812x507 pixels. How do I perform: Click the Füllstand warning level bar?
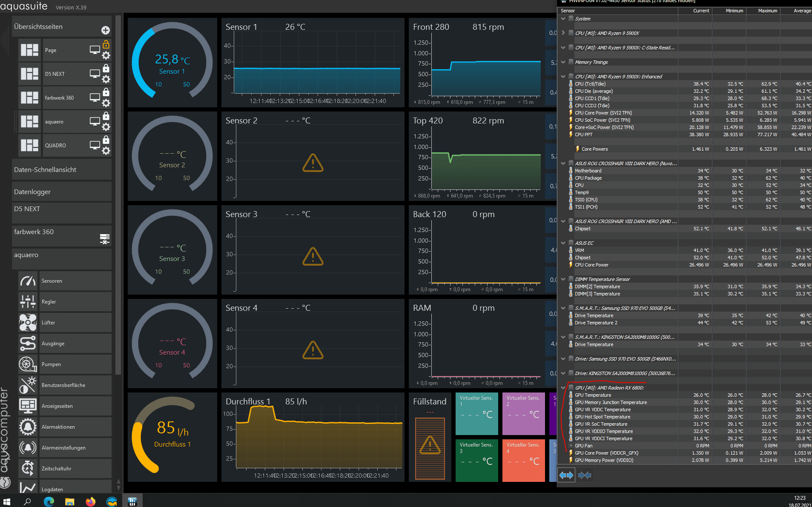coord(430,449)
